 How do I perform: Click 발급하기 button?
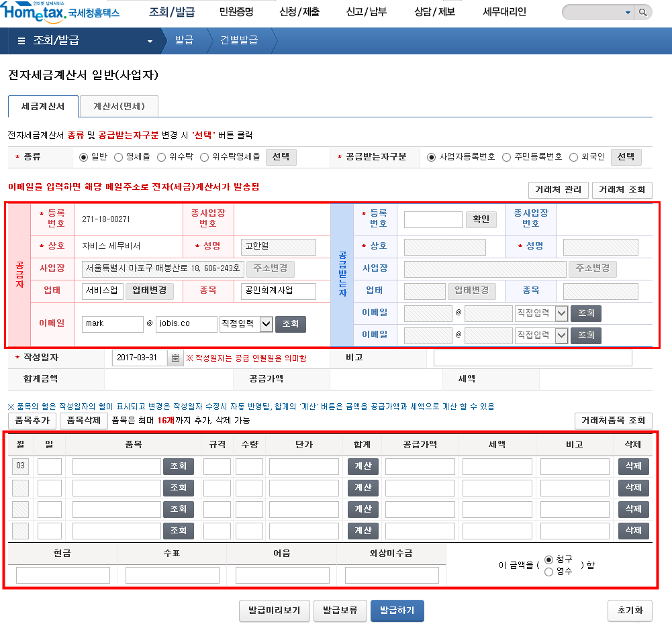click(x=397, y=611)
